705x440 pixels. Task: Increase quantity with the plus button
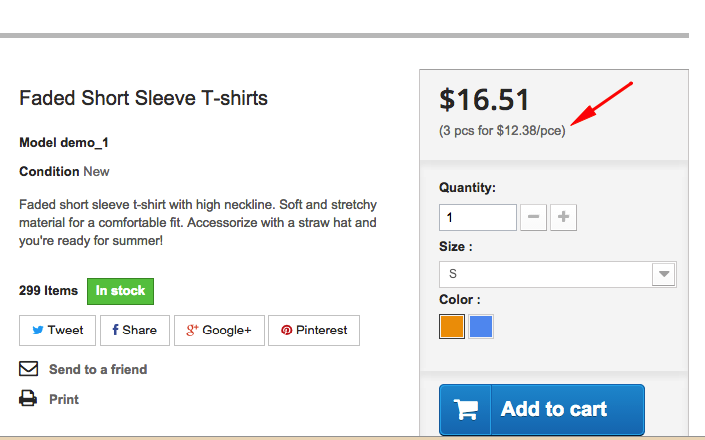[x=564, y=217]
